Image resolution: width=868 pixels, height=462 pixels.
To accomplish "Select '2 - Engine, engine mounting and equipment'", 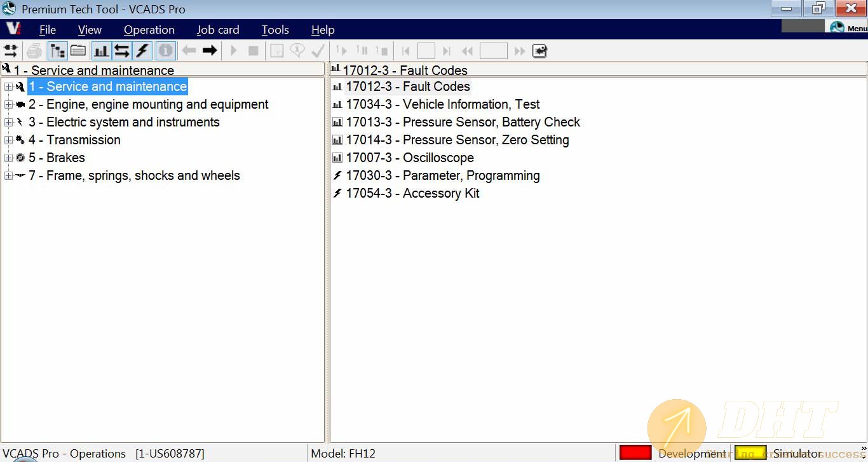I will click(149, 104).
